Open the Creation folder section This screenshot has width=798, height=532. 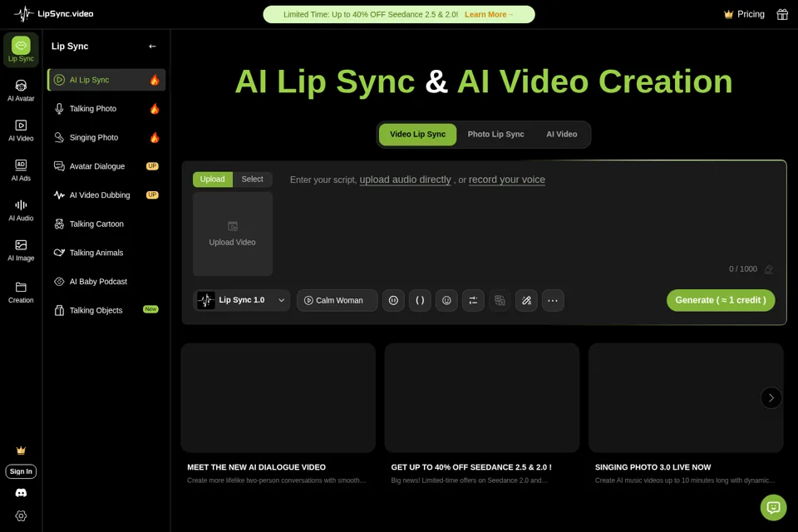click(21, 293)
